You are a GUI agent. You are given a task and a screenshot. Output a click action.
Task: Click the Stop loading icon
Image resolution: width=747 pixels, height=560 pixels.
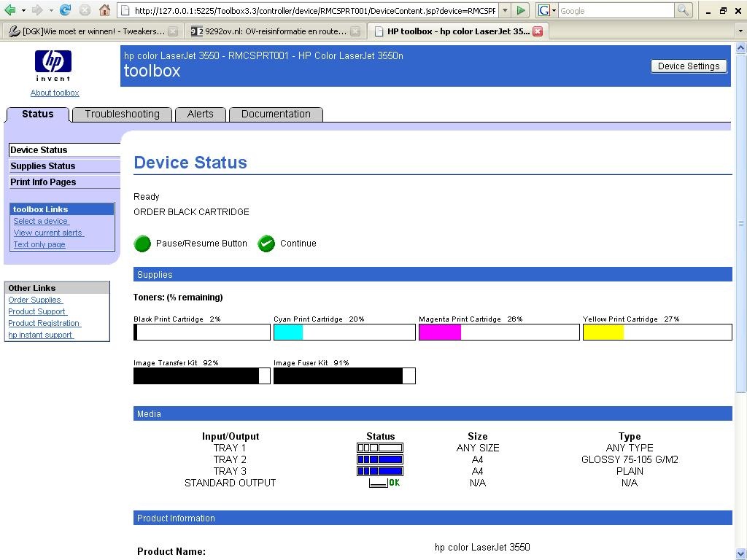click(x=85, y=10)
